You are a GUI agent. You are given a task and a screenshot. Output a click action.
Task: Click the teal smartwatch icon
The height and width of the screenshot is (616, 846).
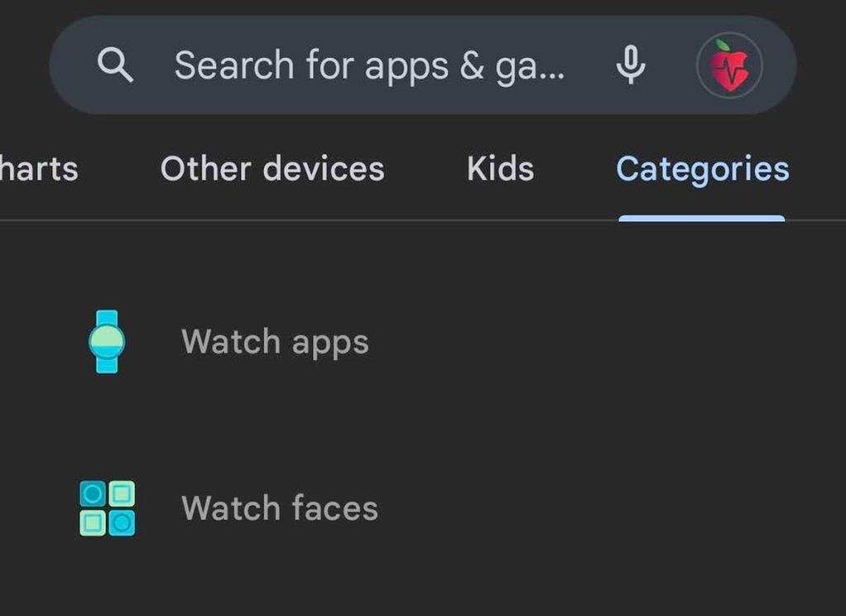point(107,341)
